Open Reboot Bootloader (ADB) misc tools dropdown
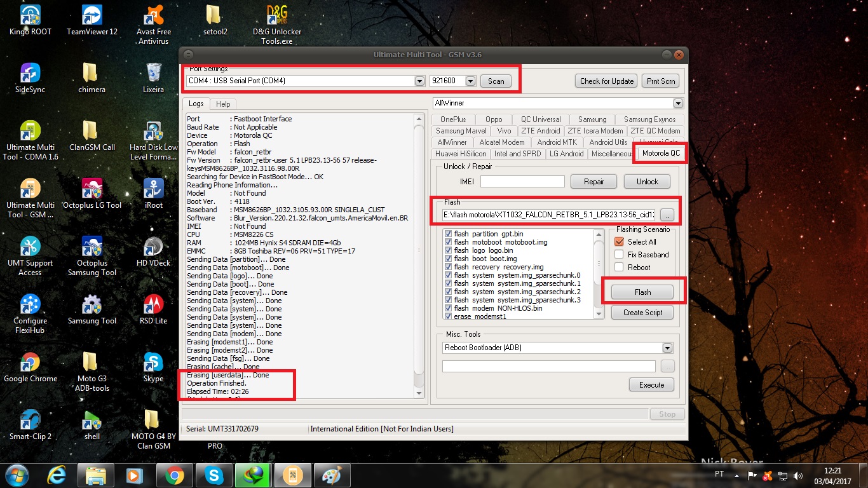 point(667,348)
